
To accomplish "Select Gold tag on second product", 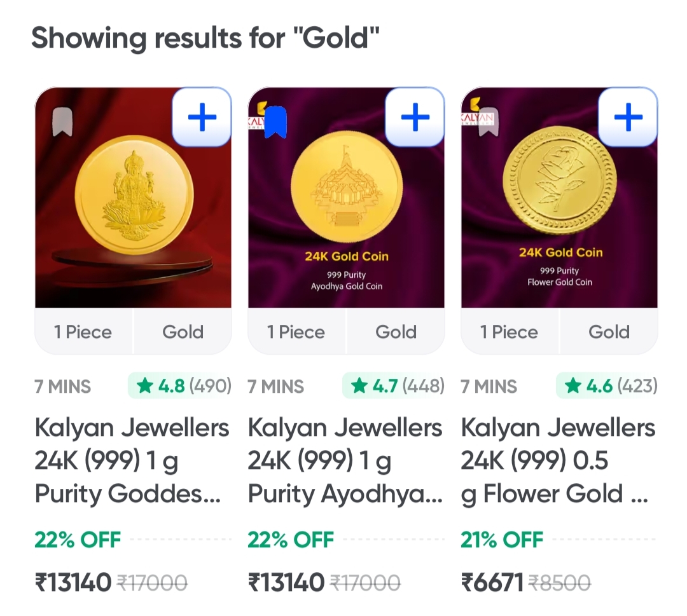I will click(396, 332).
